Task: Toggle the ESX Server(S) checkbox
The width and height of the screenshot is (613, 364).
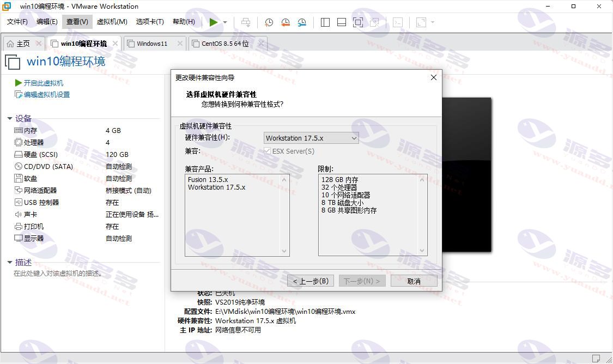Action: (268, 151)
